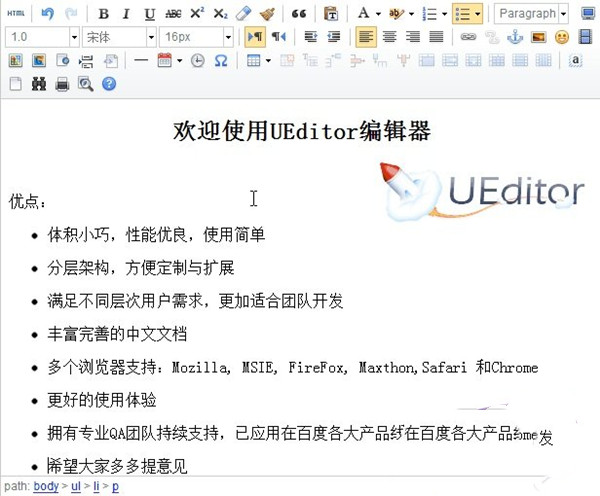Increase paragraph indent
600x496 pixels.
coord(311,37)
